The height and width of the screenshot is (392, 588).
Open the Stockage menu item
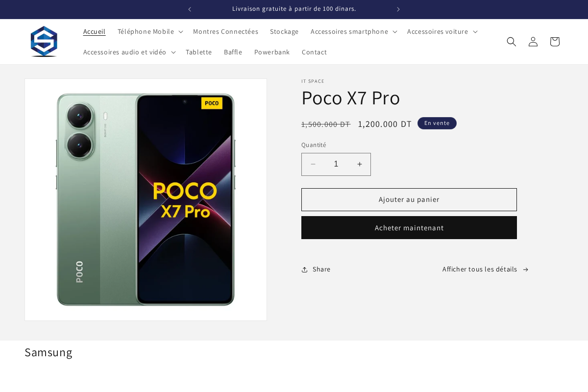click(284, 31)
